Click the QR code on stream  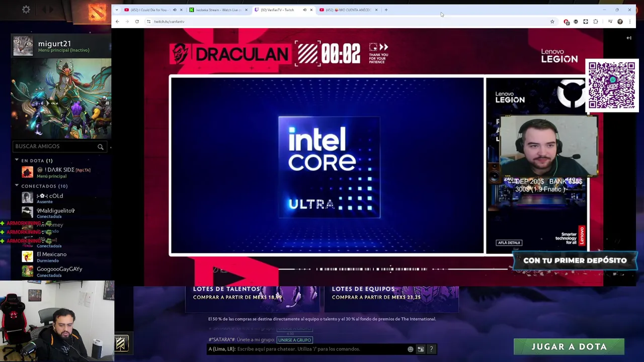pyautogui.click(x=612, y=85)
